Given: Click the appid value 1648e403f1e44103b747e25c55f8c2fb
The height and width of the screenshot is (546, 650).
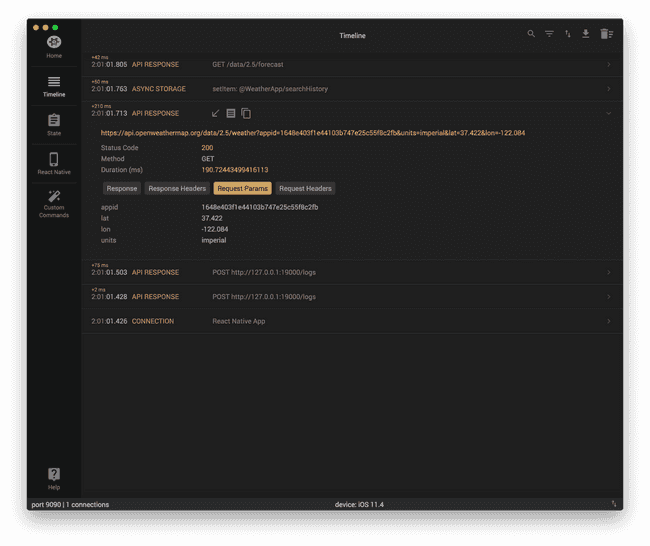Looking at the screenshot, I should click(260, 207).
